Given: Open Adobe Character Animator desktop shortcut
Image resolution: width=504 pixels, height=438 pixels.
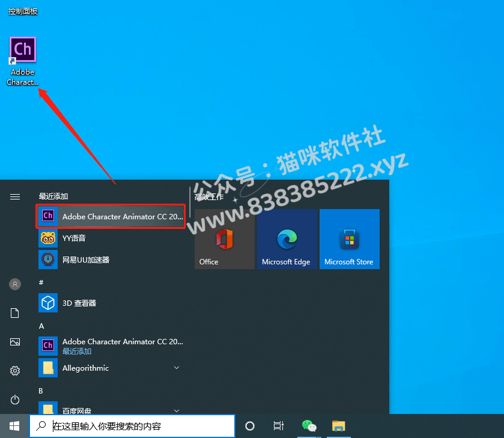Looking at the screenshot, I should point(22,61).
